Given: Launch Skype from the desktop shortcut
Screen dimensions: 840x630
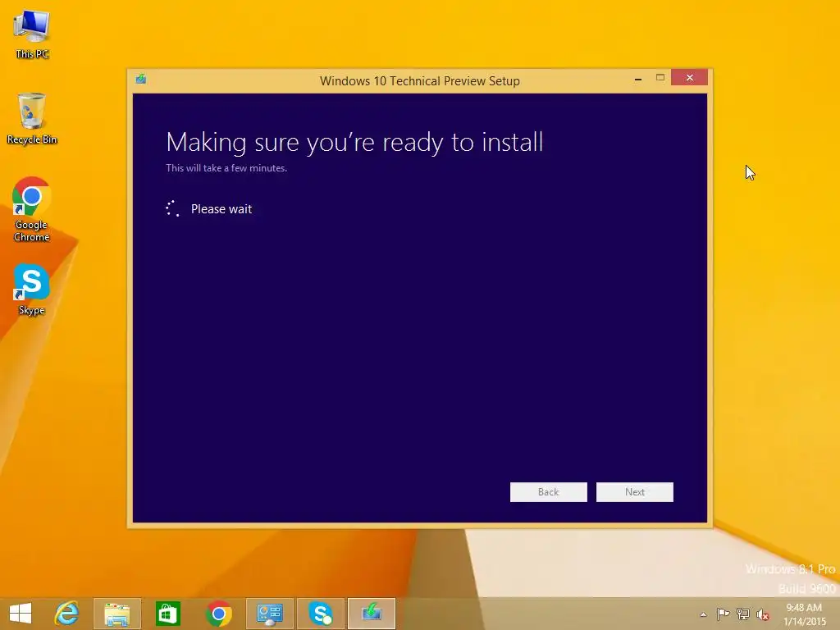Looking at the screenshot, I should click(32, 290).
